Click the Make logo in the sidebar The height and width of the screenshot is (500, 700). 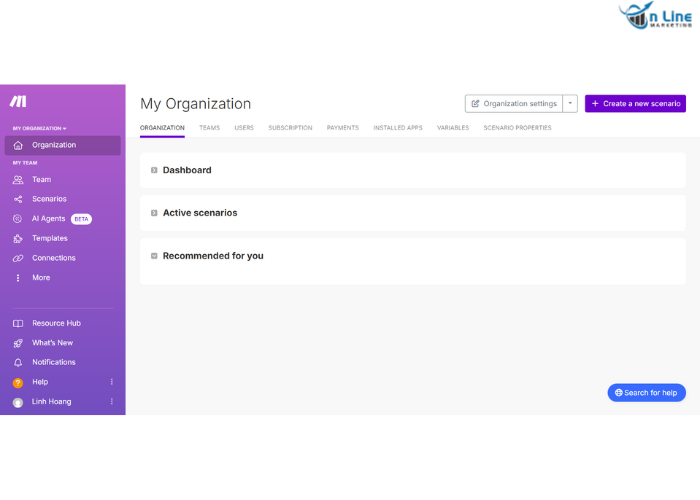[x=18, y=102]
